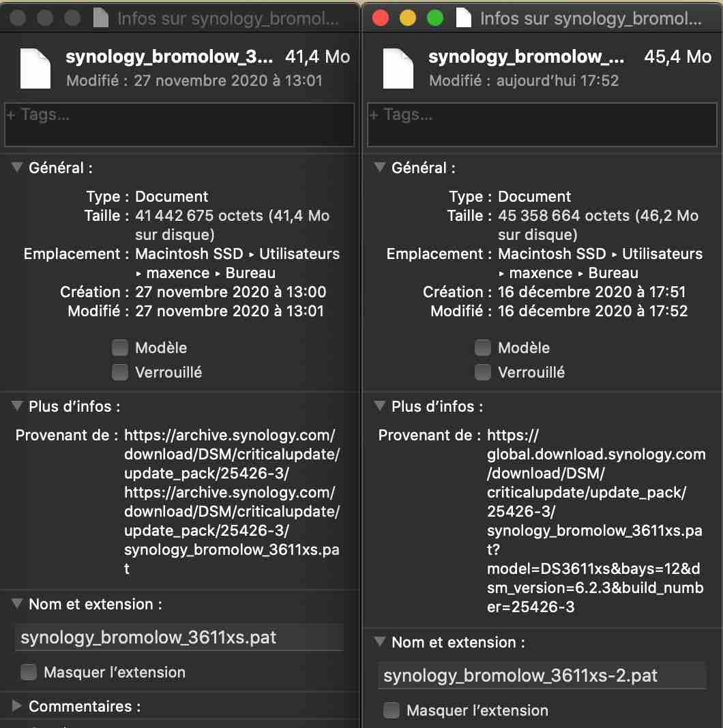Click the Tags field in the left window
723x728 pixels.
(x=179, y=125)
